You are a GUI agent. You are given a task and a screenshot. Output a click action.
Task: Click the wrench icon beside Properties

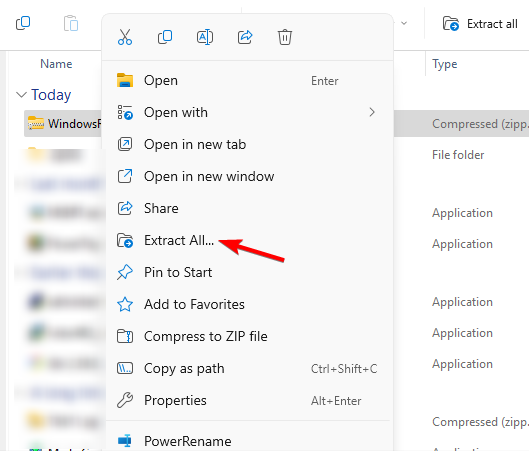[x=125, y=401]
